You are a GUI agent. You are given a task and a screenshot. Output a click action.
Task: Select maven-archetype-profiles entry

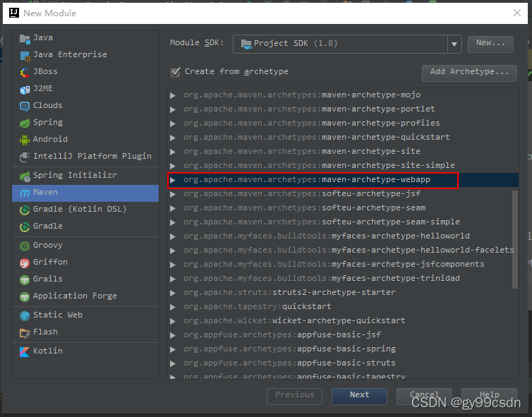coord(343,123)
